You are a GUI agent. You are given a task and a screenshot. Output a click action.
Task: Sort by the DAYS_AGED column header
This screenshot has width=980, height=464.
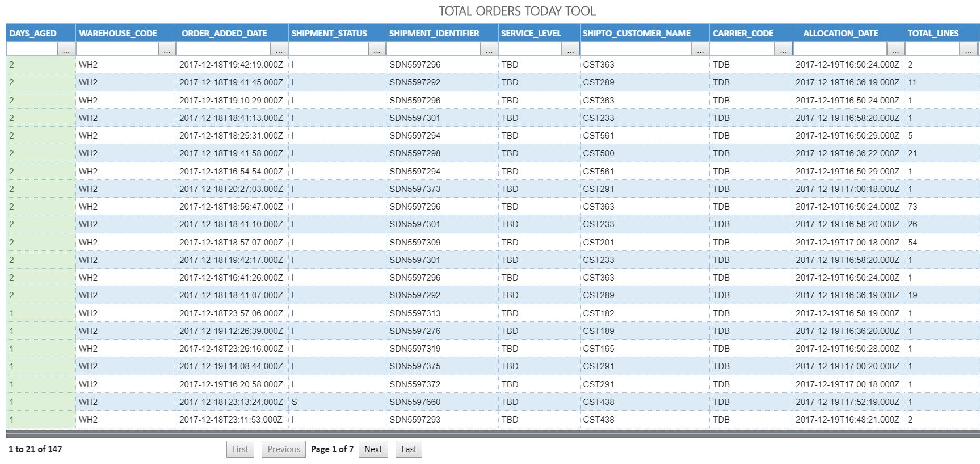click(x=33, y=33)
